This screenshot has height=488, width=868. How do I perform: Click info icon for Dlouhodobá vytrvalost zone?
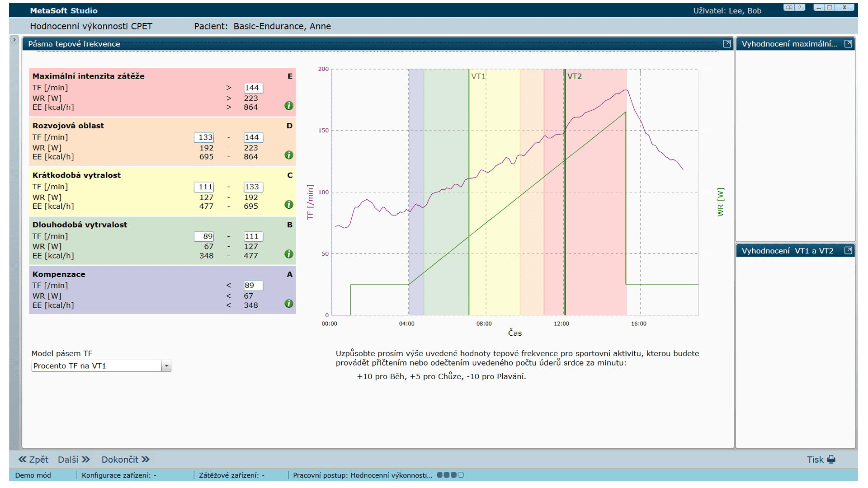289,254
